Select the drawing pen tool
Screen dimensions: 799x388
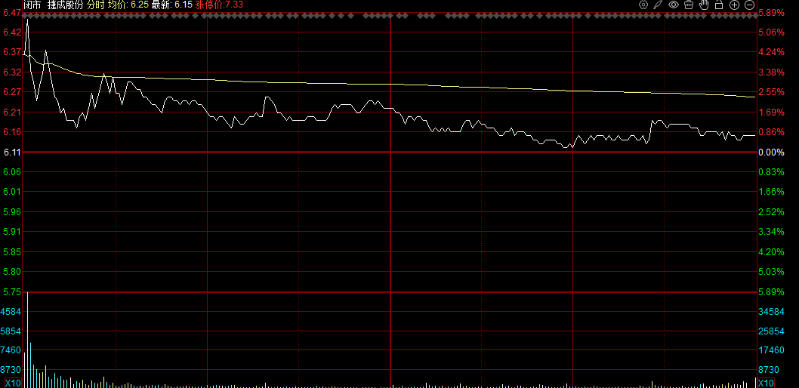pos(658,5)
